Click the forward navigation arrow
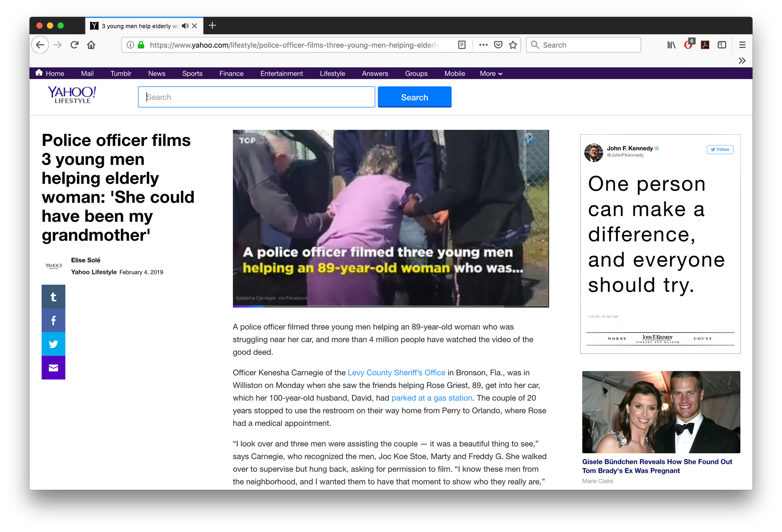782x532 pixels. pyautogui.click(x=58, y=45)
